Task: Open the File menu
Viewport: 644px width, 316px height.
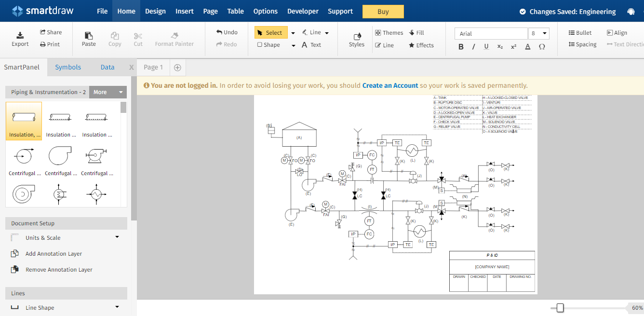Action: [x=102, y=11]
